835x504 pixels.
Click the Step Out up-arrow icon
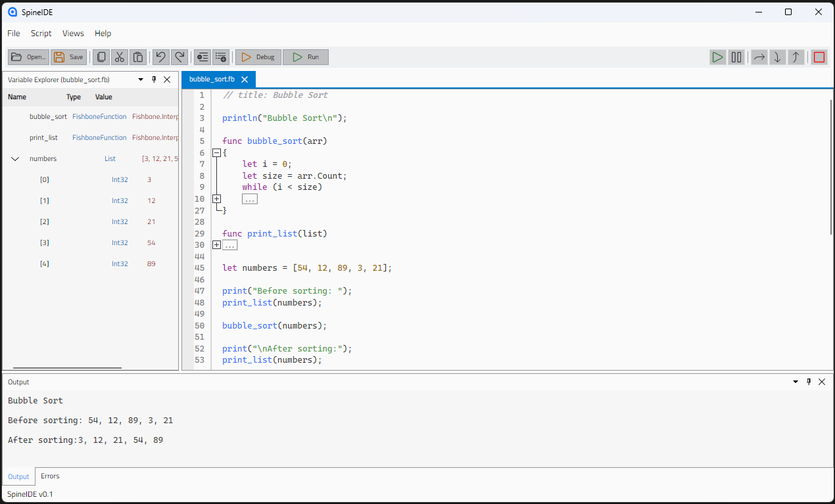tap(796, 57)
